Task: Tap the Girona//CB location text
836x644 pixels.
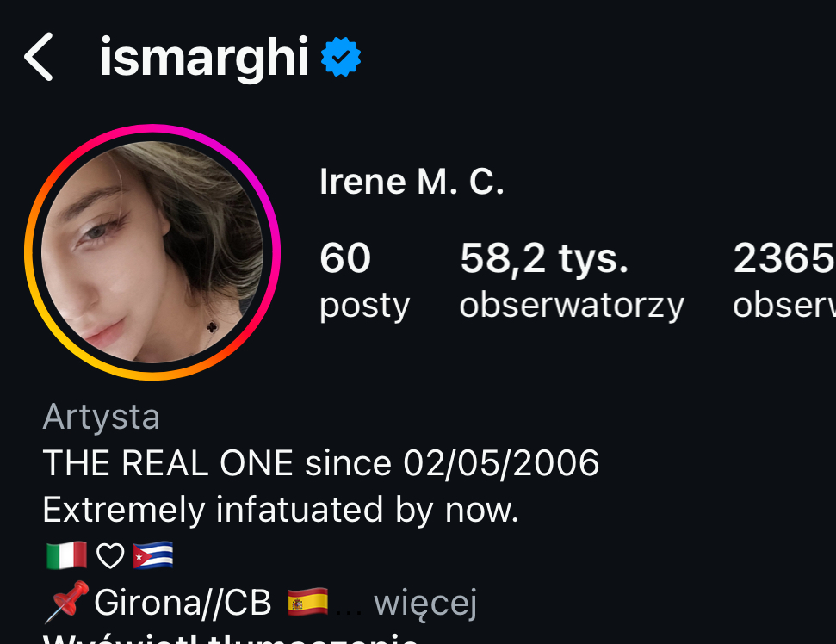Action: [183, 603]
